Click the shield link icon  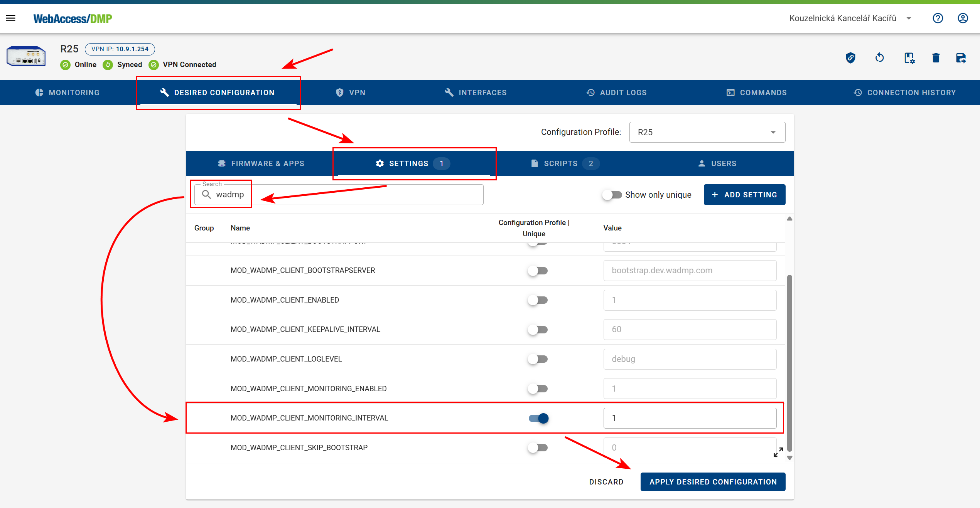pyautogui.click(x=850, y=58)
